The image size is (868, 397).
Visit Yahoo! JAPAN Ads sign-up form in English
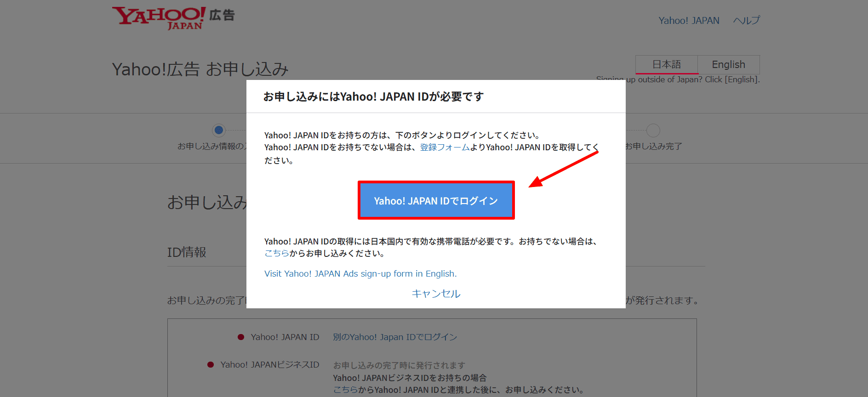(360, 273)
